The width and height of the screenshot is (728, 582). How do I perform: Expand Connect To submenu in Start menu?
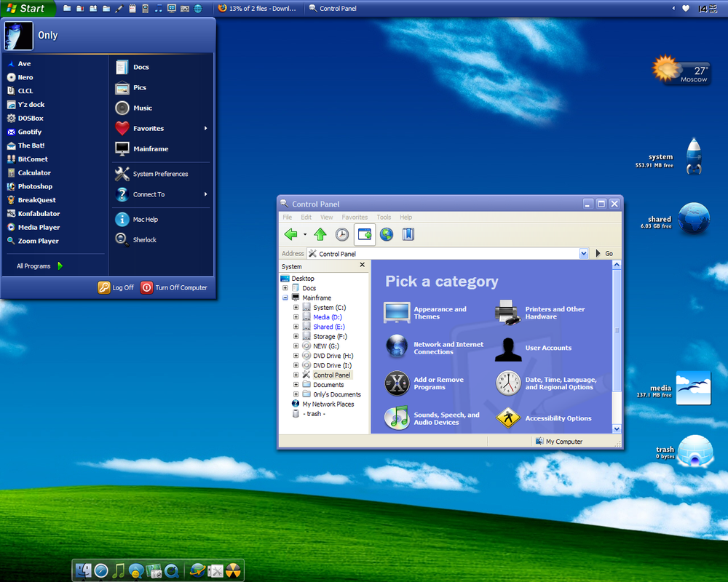(205, 194)
